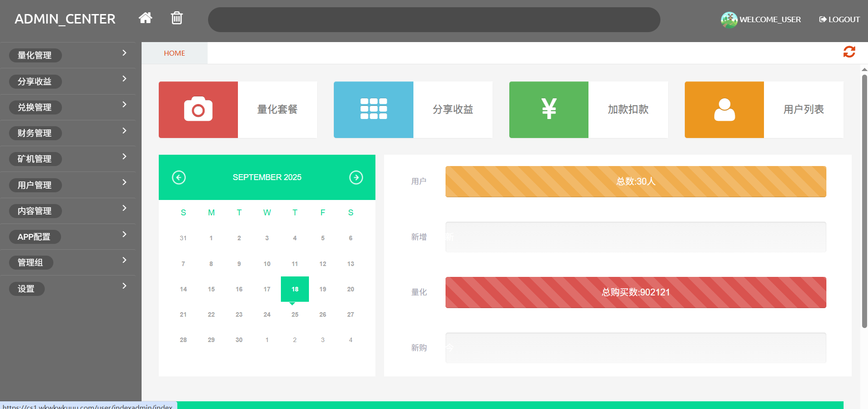Expand the 财务管理 sidebar menu
The width and height of the screenshot is (868, 409).
coord(68,133)
